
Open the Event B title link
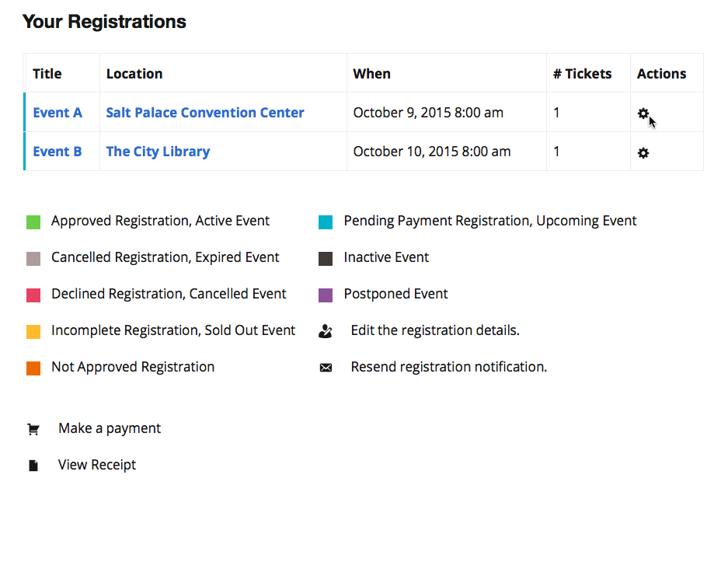pos(57,152)
